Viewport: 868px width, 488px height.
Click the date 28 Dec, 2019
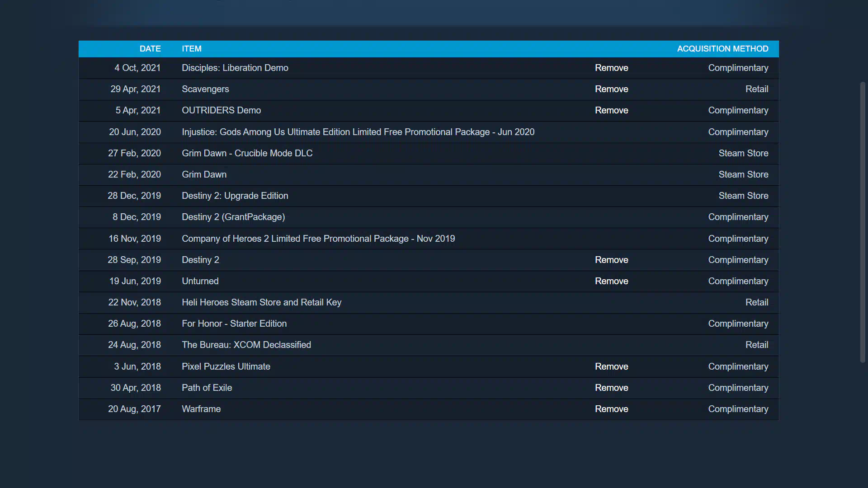click(x=134, y=196)
